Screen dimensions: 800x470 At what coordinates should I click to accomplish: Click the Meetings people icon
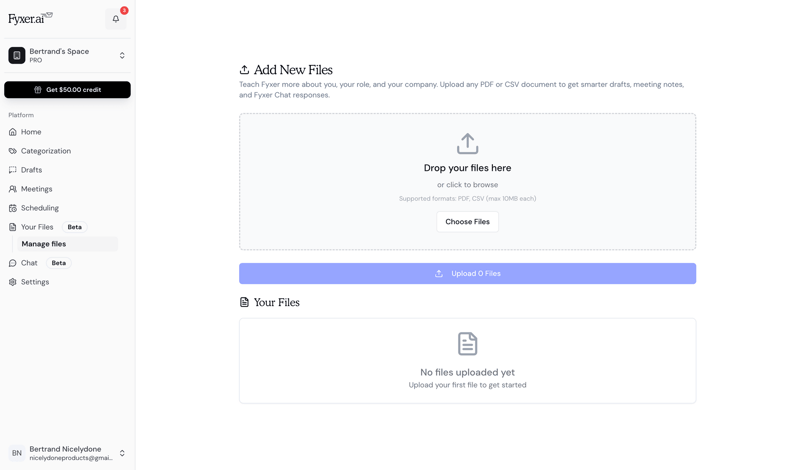13,189
